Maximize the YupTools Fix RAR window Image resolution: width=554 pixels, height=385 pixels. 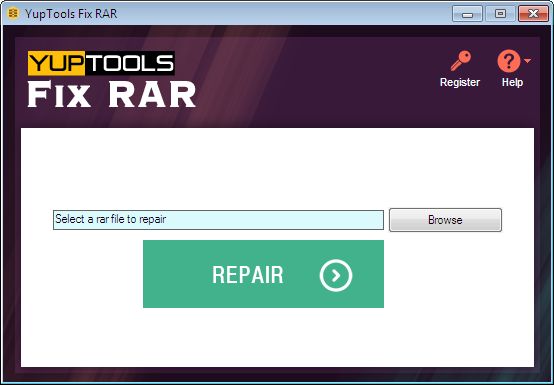point(500,14)
